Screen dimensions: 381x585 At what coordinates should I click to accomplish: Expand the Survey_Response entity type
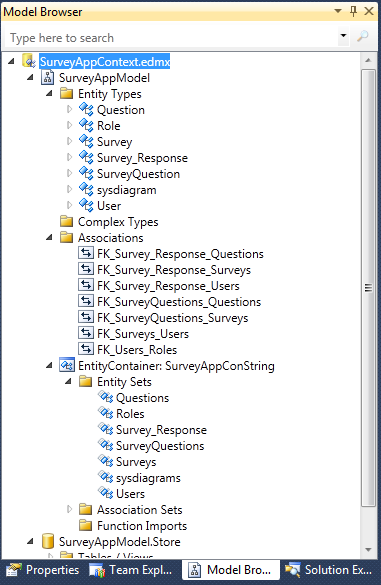tap(69, 157)
